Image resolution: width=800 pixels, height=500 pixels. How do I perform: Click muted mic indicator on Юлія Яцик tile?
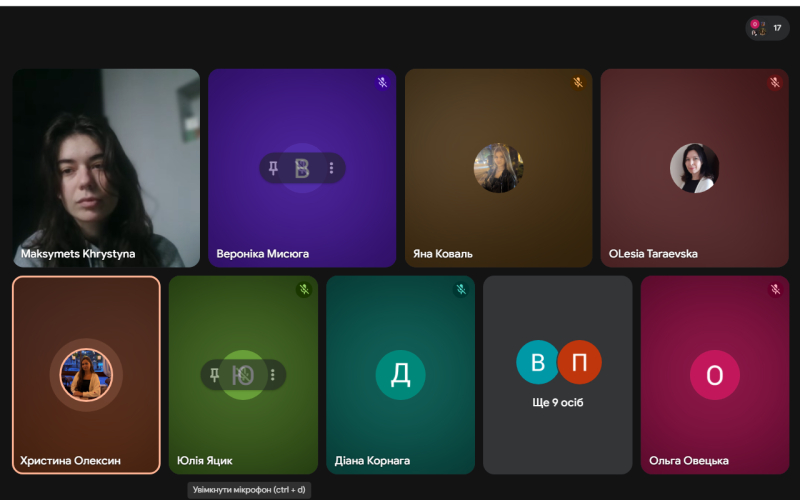point(304,290)
